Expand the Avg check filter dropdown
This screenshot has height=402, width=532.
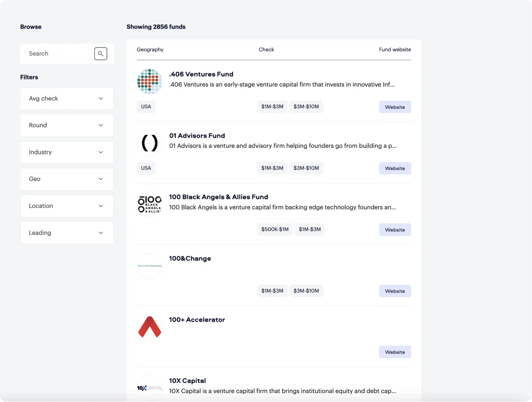(x=67, y=99)
